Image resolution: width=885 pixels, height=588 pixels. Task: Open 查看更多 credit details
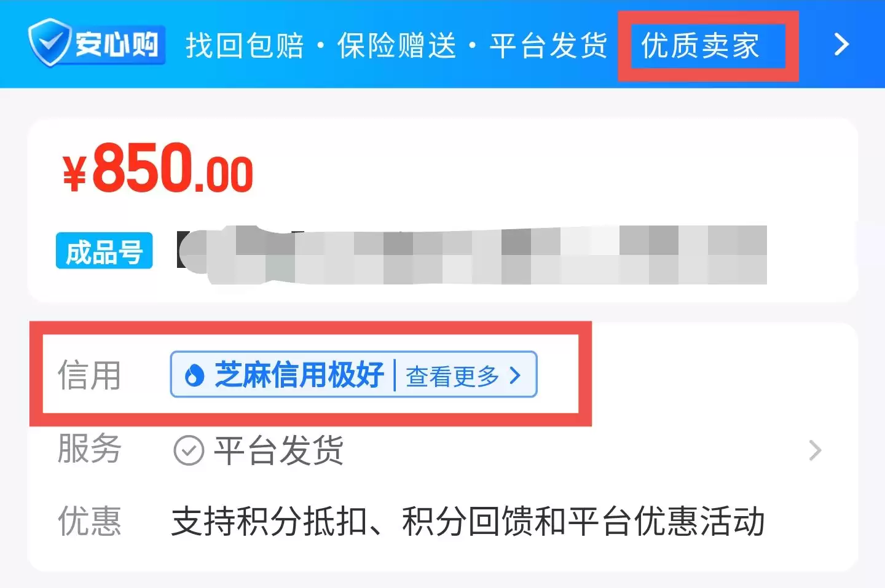coord(452,376)
